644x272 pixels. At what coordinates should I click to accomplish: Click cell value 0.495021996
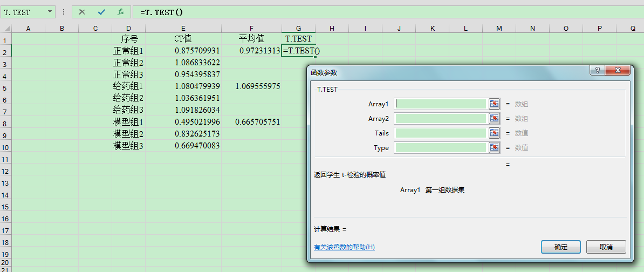pyautogui.click(x=183, y=122)
